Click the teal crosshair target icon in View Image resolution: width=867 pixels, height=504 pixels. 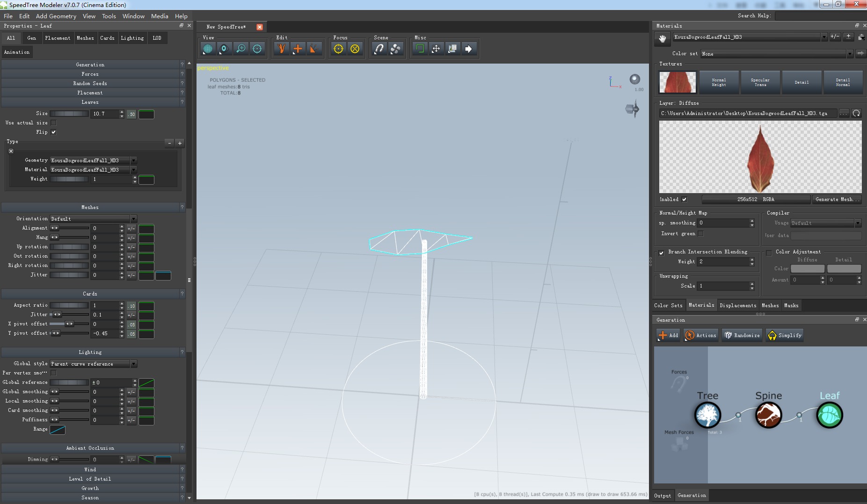[257, 49]
